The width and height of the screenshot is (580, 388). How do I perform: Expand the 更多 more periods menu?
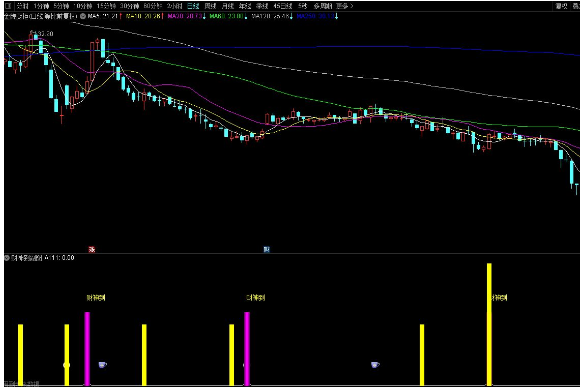click(x=344, y=6)
